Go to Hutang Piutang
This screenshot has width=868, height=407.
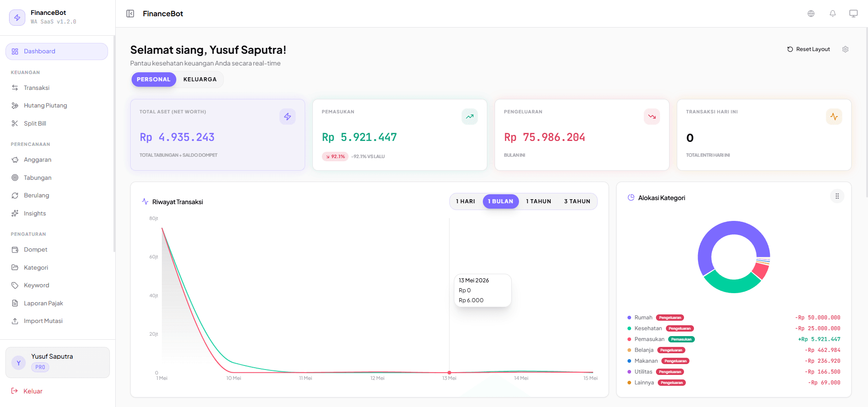click(x=57, y=105)
